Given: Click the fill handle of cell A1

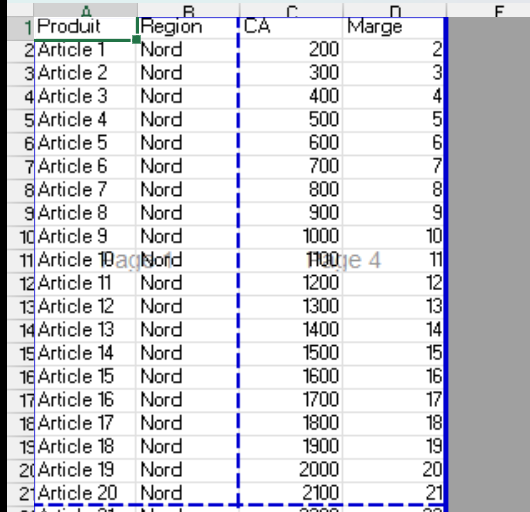Looking at the screenshot, I should [x=136, y=40].
